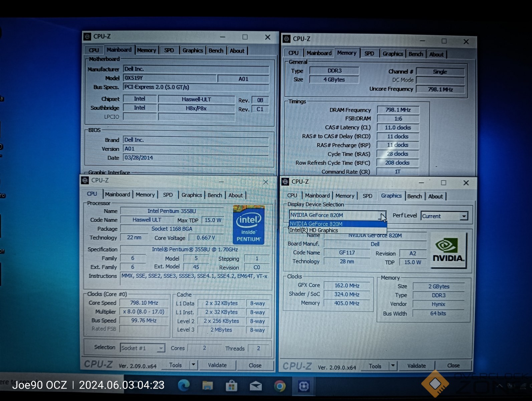This screenshot has height=401, width=532.
Task: Click the Intel Pentium inside logo
Action: [x=249, y=225]
